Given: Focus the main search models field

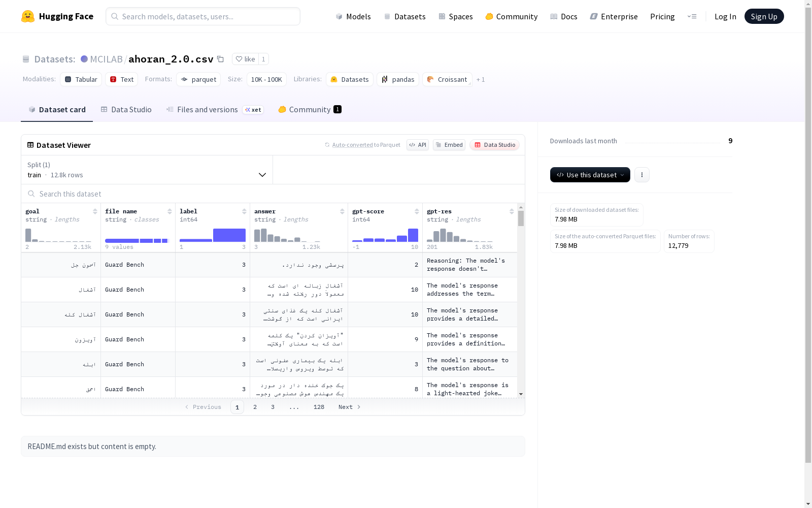Looking at the screenshot, I should pos(203,16).
